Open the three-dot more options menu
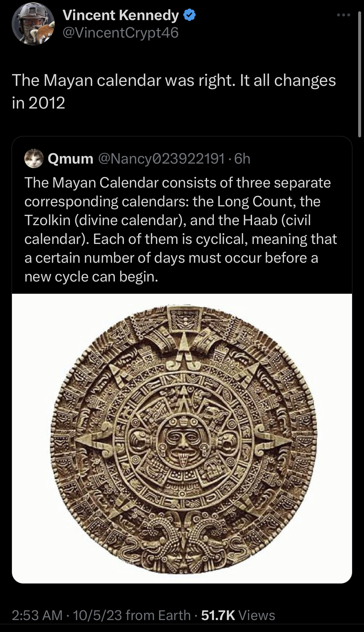Viewport: 364px width, 632px height. 343,15
